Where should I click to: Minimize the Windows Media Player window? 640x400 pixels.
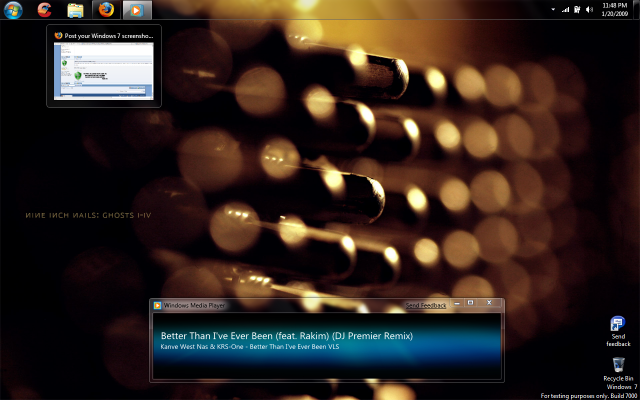point(457,303)
